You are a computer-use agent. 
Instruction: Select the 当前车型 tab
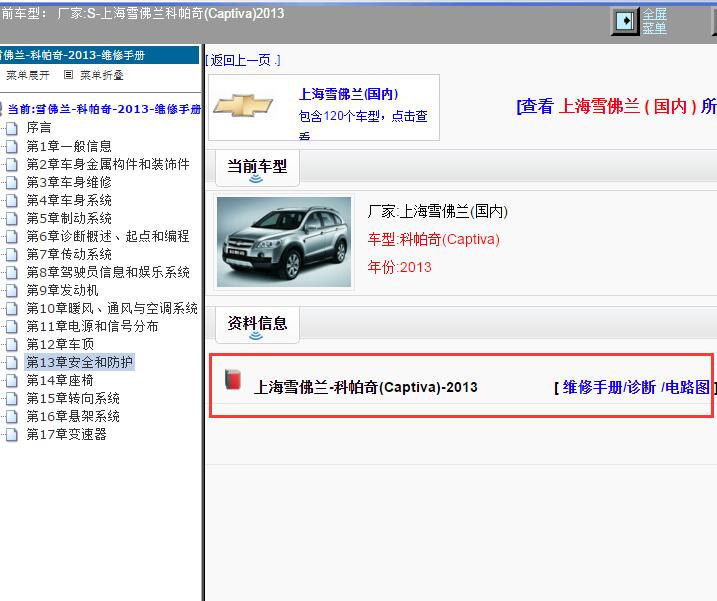[x=257, y=168]
